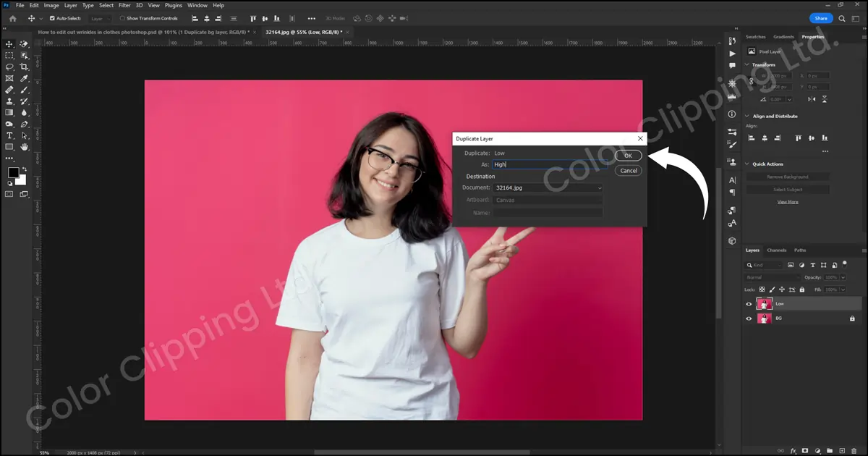
Task: Hide the Low layer eye icon
Action: (x=749, y=304)
